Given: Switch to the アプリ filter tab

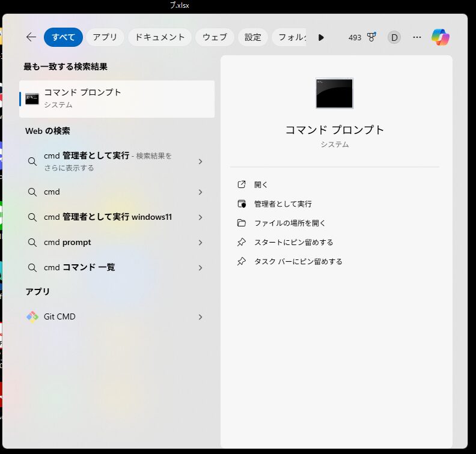Looking at the screenshot, I should (105, 37).
